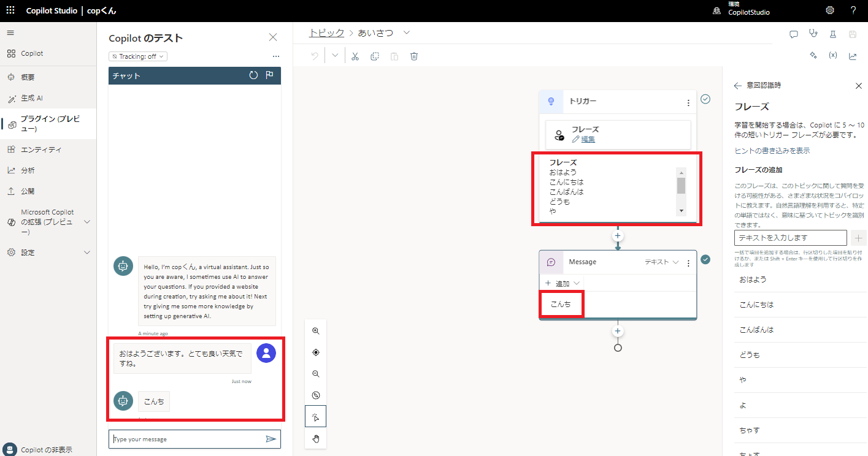The image size is (868, 456).
Task: Click the 追加 button in the Message node
Action: coord(560,283)
